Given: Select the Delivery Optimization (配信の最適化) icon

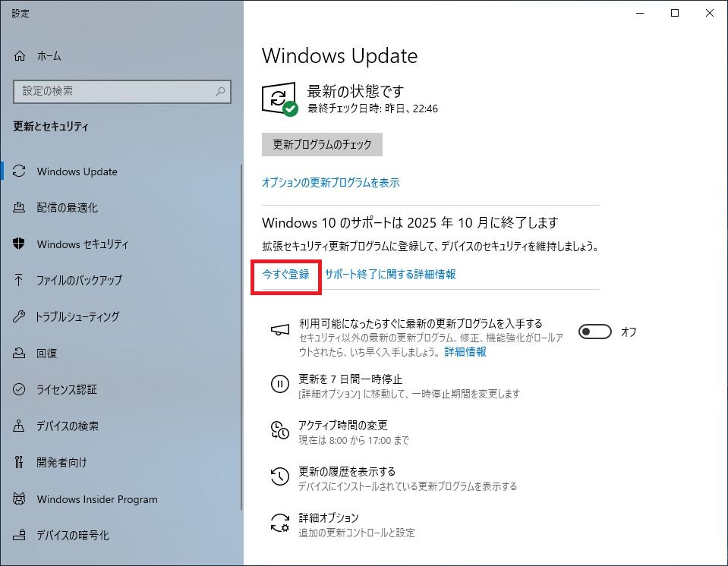Looking at the screenshot, I should 20,208.
